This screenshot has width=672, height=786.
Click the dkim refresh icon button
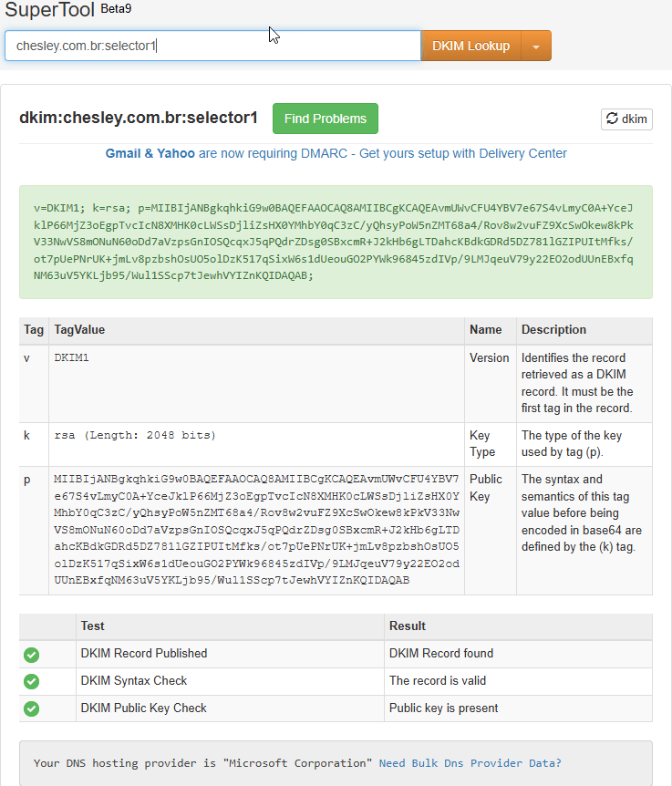(626, 119)
